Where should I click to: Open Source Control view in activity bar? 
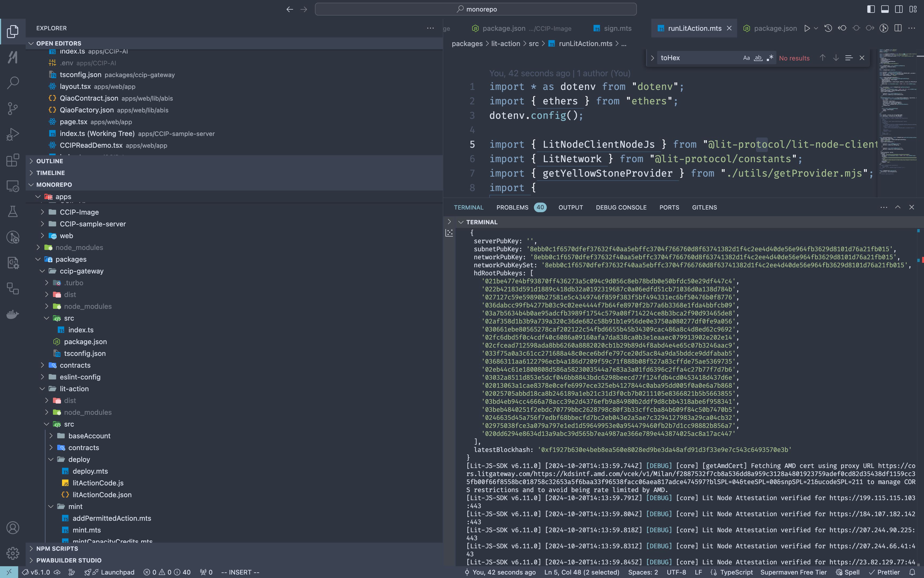pos(13,109)
